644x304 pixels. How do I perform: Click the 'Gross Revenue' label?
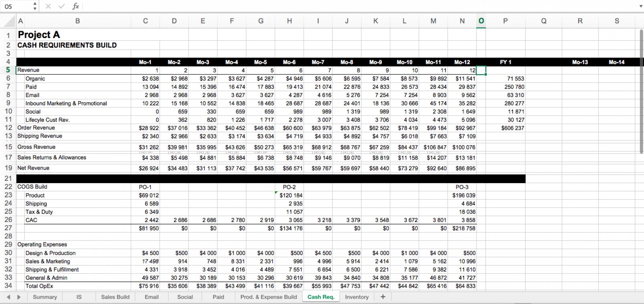click(x=36, y=147)
